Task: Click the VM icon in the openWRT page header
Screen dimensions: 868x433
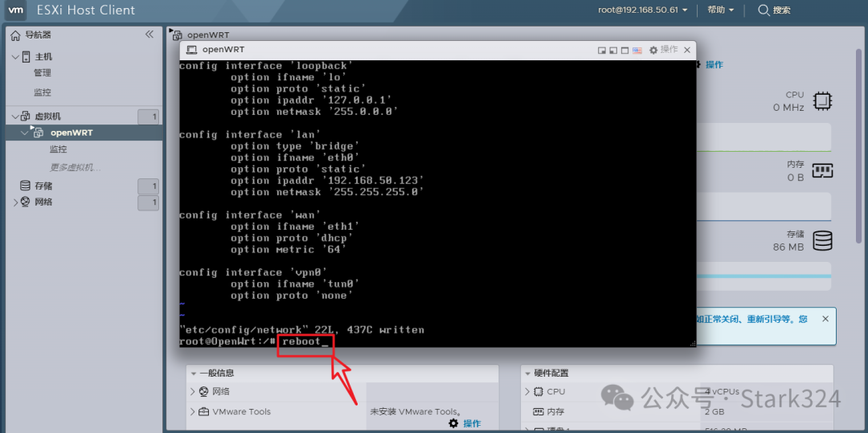Action: pyautogui.click(x=175, y=35)
